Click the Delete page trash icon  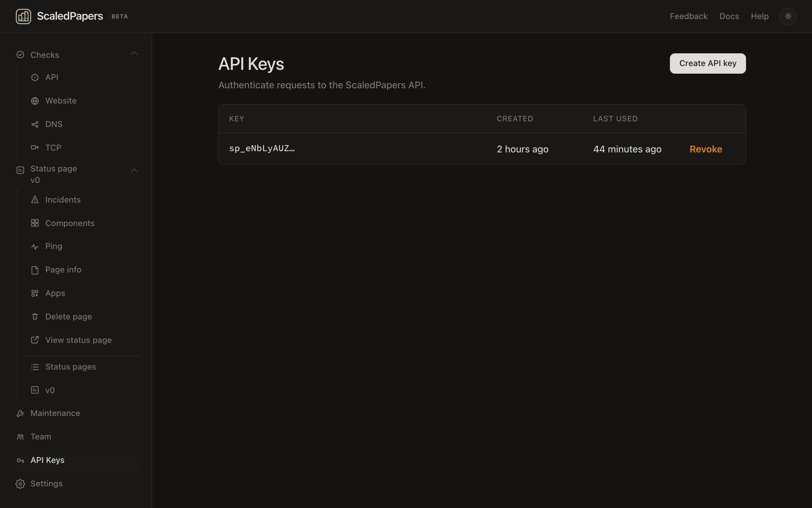click(35, 317)
